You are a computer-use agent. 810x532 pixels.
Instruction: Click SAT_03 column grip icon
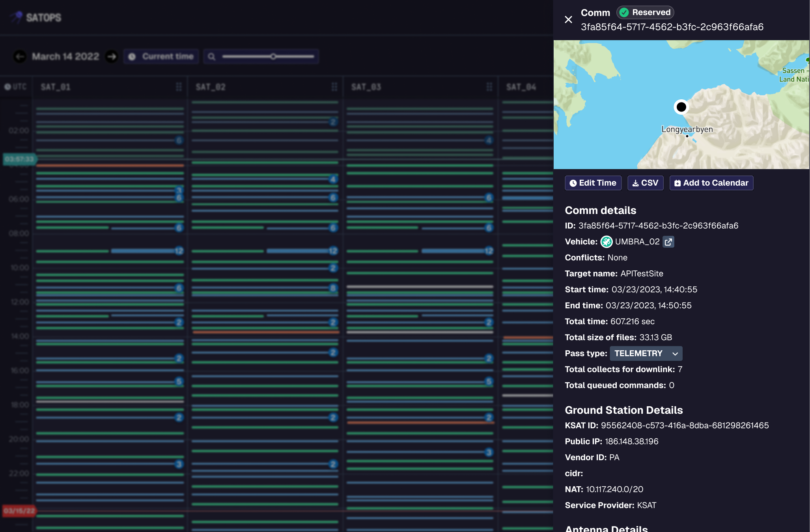[489, 87]
